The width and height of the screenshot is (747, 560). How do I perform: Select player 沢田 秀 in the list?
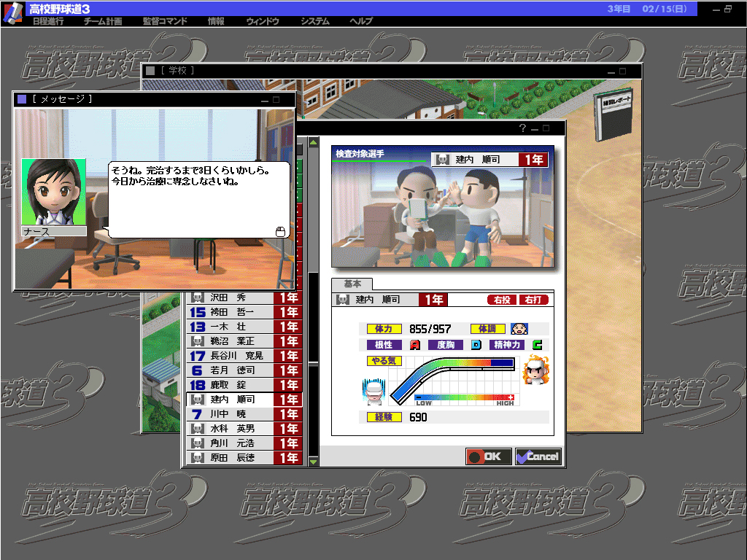coord(244,297)
